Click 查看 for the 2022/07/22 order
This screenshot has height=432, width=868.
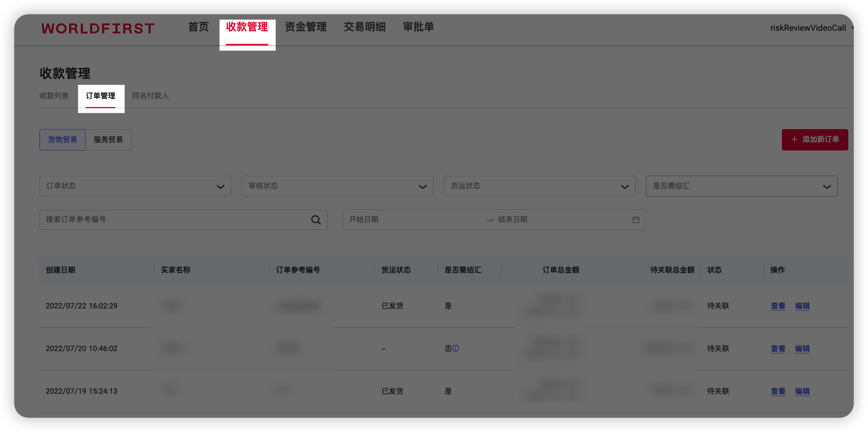(x=778, y=306)
